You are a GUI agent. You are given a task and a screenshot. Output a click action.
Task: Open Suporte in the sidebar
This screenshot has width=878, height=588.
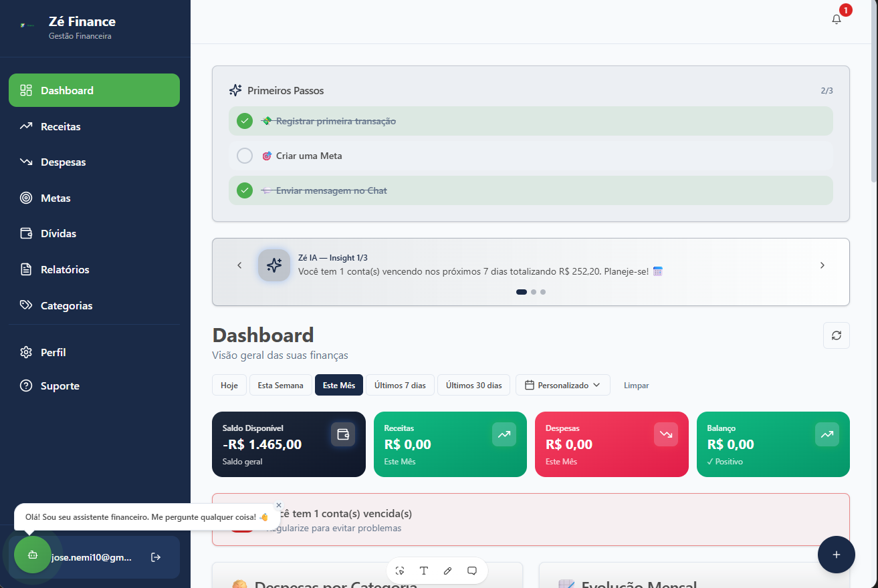point(94,386)
